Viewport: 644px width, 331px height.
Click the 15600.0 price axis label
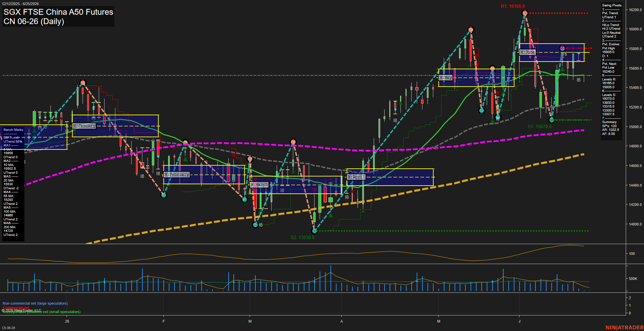pos(635,68)
